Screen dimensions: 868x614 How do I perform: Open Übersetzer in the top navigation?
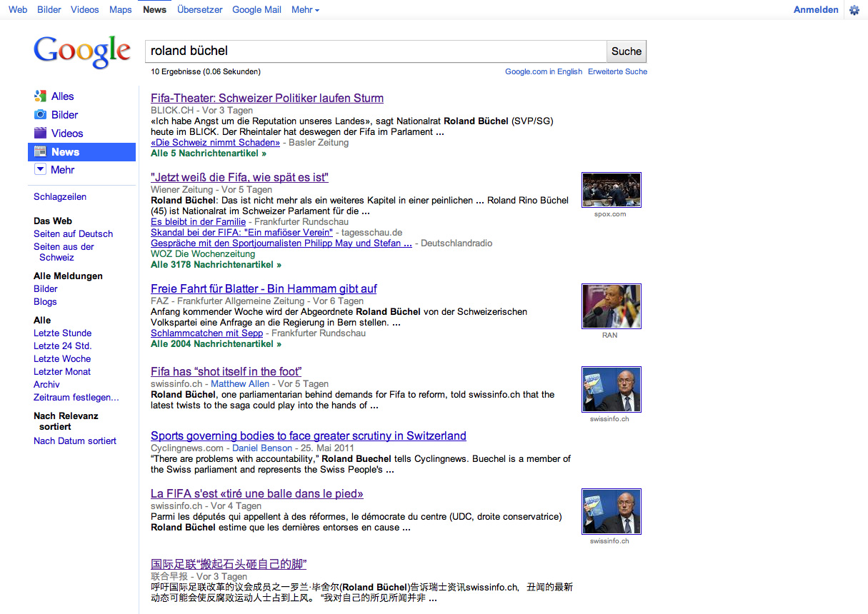click(200, 10)
